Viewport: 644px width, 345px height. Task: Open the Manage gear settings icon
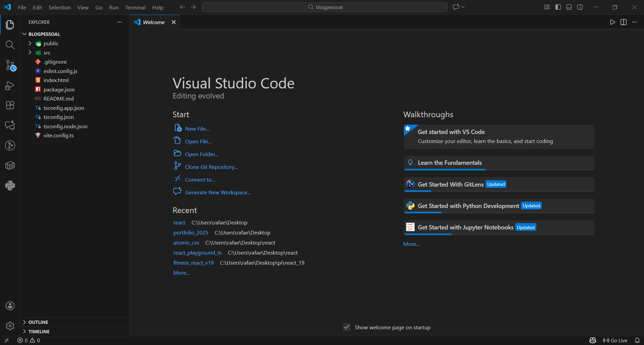click(10, 326)
